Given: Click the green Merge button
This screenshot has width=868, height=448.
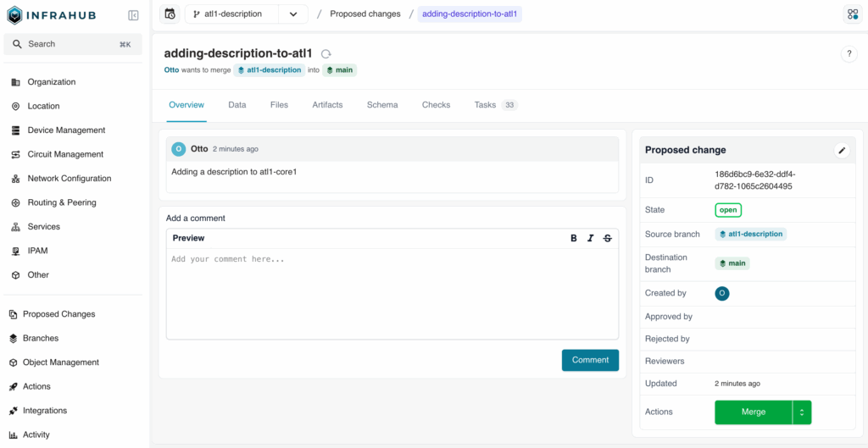Looking at the screenshot, I should coord(754,412).
